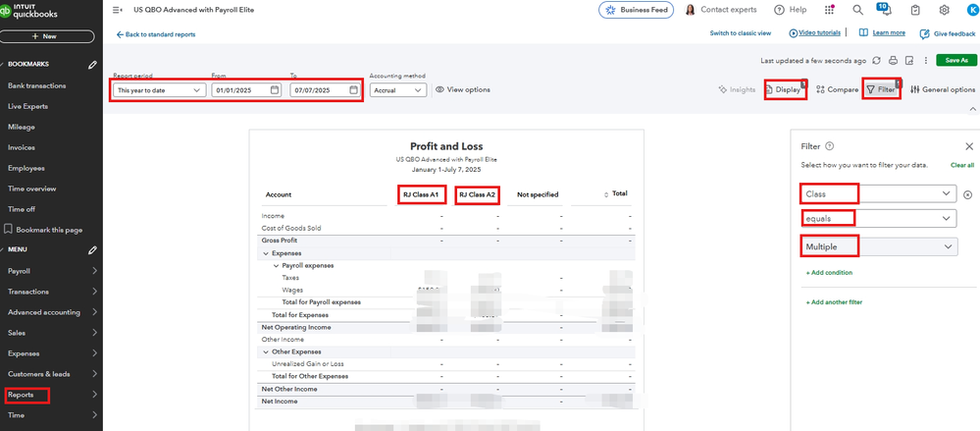Open Invoices bookmark
Image resolution: width=980 pixels, height=431 pixels.
coord(22,147)
